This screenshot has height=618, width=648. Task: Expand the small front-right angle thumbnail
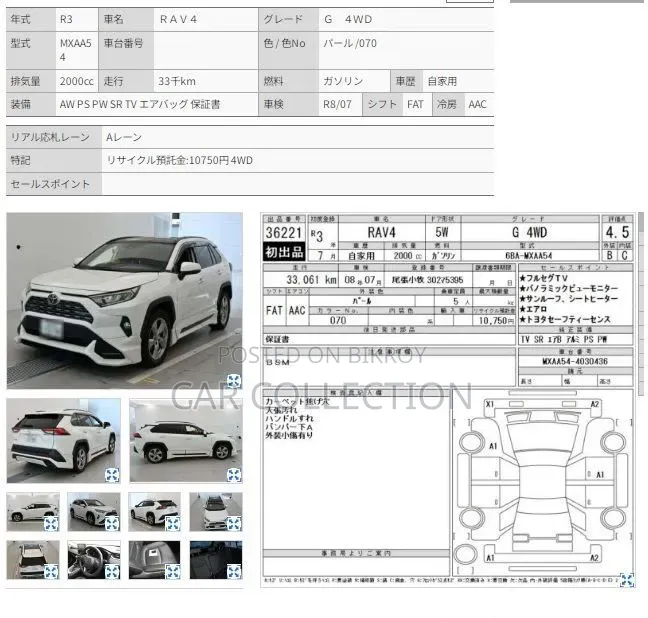[112, 524]
